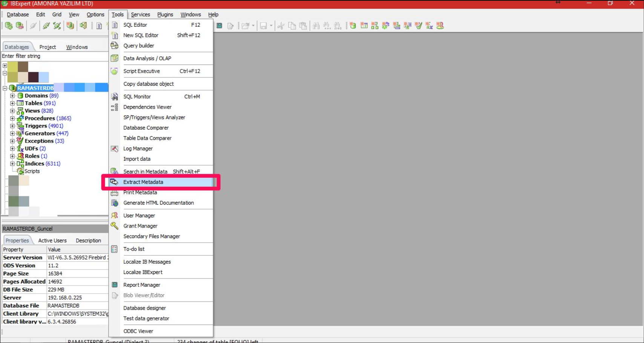Screen dimensions: 644x343
Task: Click the Register Database toolbar icon
Action: coord(9,26)
